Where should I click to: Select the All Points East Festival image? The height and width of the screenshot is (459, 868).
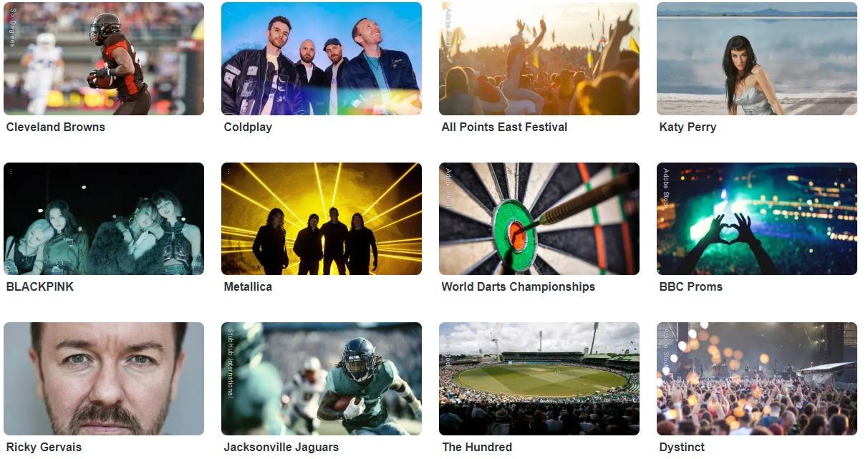tap(539, 59)
